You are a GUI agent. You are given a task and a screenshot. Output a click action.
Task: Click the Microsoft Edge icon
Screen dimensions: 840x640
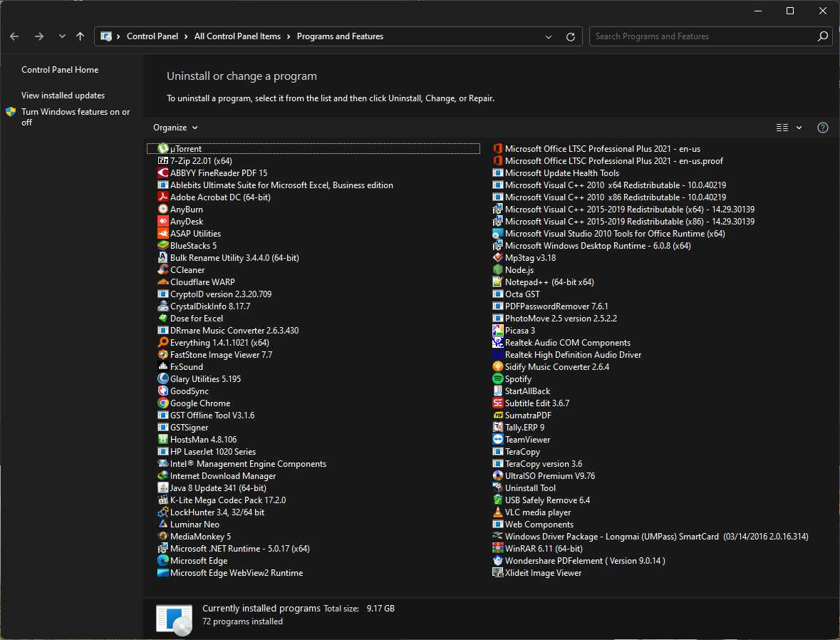tap(163, 561)
